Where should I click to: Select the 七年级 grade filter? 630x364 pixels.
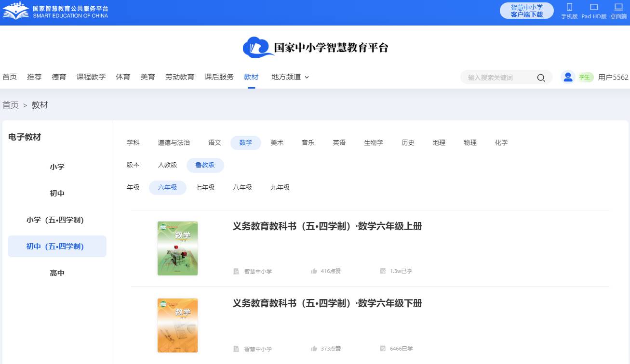click(x=205, y=187)
